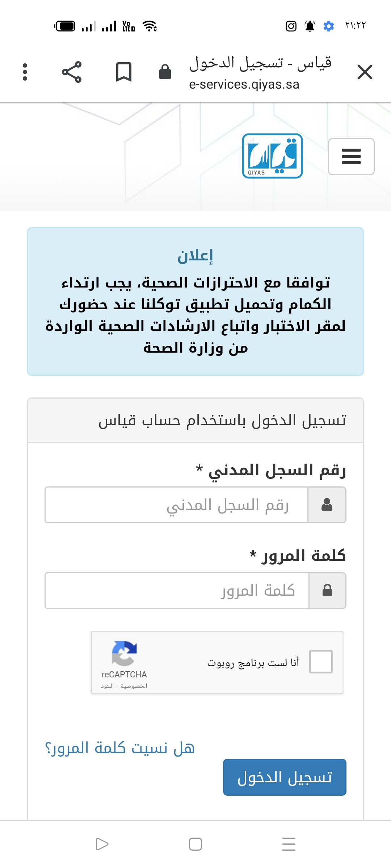
Task: Tap the e-services.qiyas.sa URL text
Action: [x=244, y=84]
